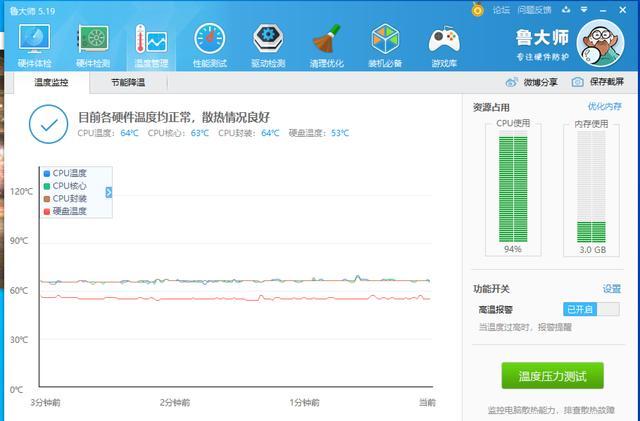Viewport: 640px width, 421px height.
Task: Open the 硬件体检 hardware checkup icon
Action: [x=34, y=45]
